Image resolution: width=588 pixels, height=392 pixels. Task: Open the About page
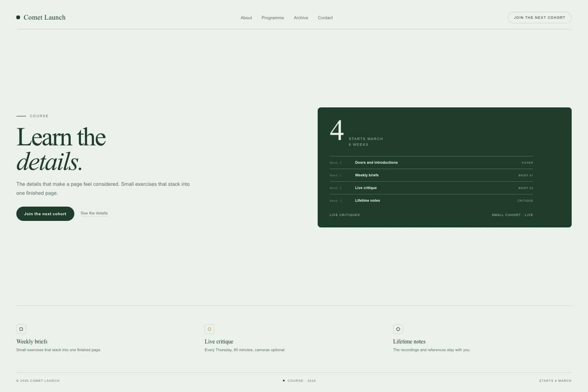coord(246,18)
